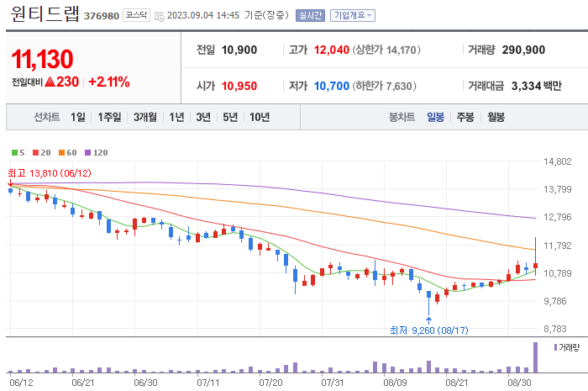Click the 최고 13,810 (06/12) label
Viewport: 588px width, 391px height.
click(49, 173)
